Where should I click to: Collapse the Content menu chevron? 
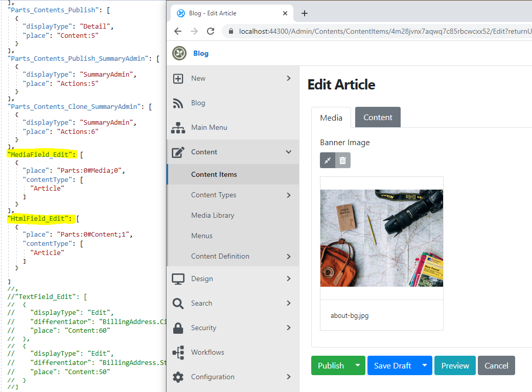coord(289,152)
